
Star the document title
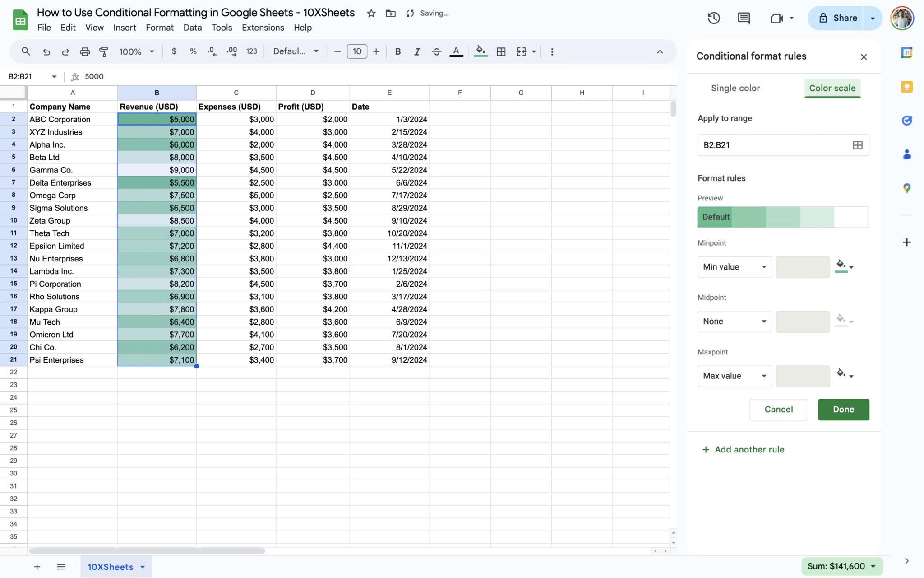pyautogui.click(x=371, y=13)
